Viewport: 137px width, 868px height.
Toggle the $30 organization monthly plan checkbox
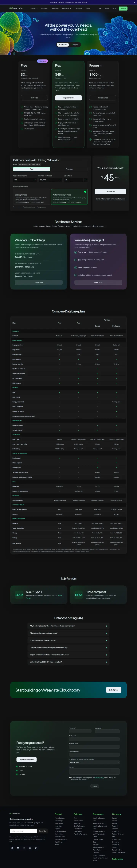point(76,260)
